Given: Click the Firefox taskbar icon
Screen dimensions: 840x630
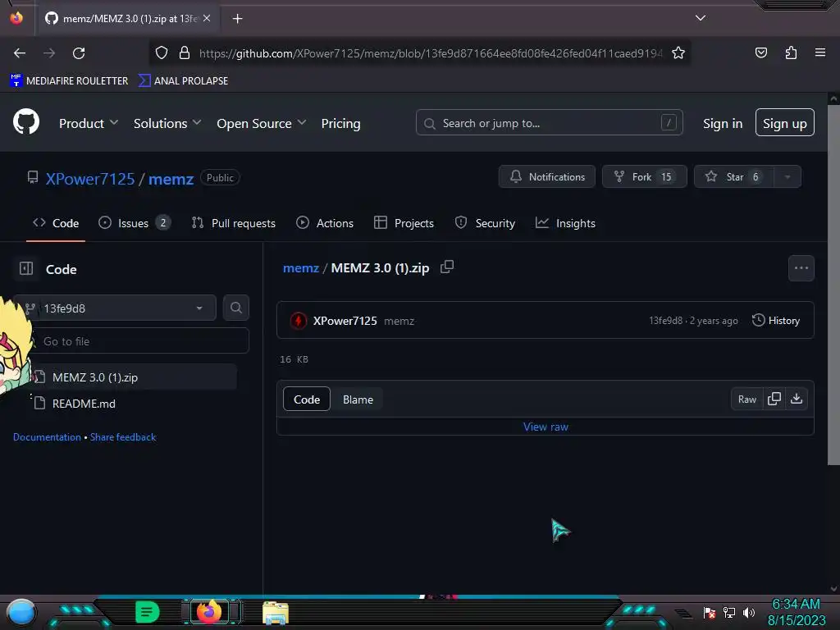Looking at the screenshot, I should (209, 612).
